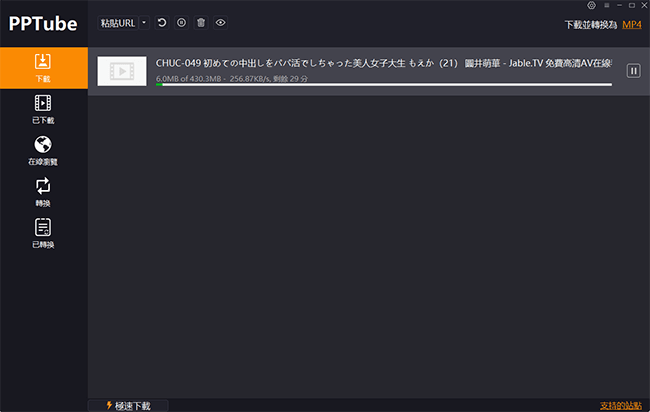
Task: Switch to the 已下載 (Downloaded) section
Action: 43,108
